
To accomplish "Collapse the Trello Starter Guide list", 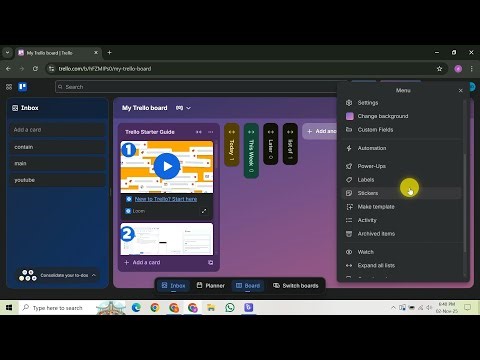I will coord(199,132).
